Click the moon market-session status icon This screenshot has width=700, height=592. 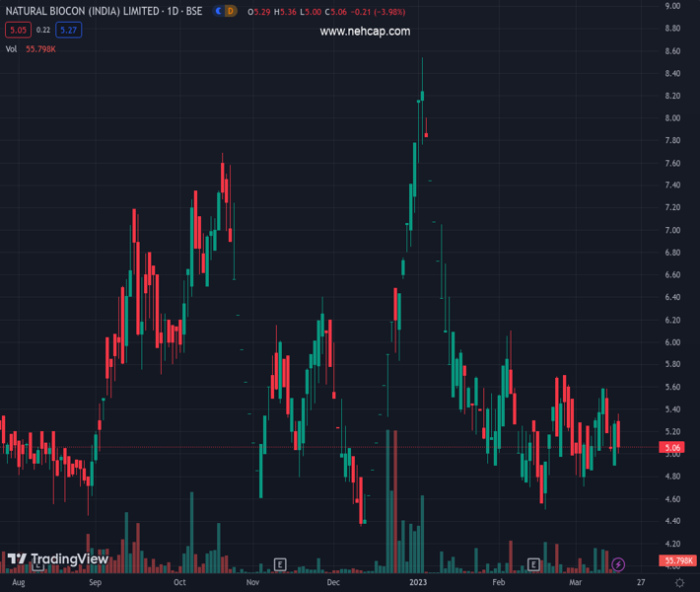pos(218,11)
